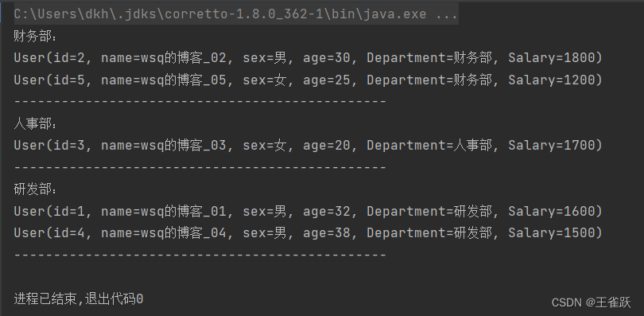Click the ellipsis after java.exe path
Screen dimensions: 644x316
[445, 15]
